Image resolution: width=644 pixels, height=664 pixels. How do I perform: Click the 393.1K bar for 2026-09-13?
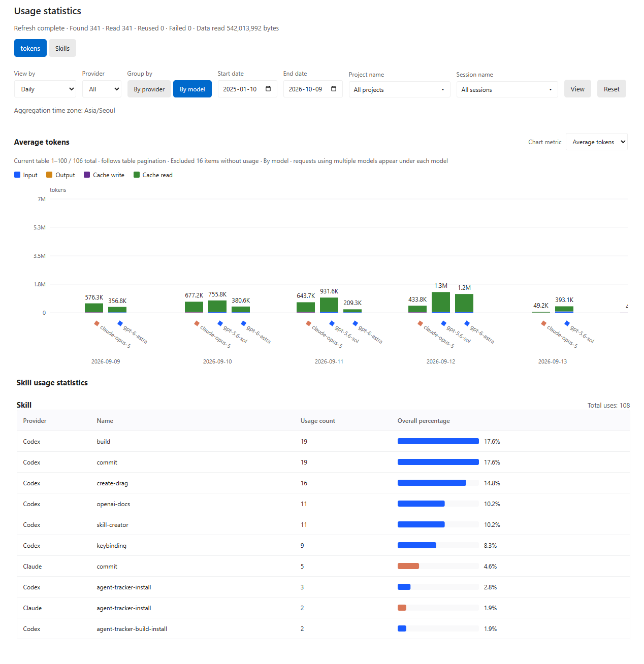pos(564,310)
